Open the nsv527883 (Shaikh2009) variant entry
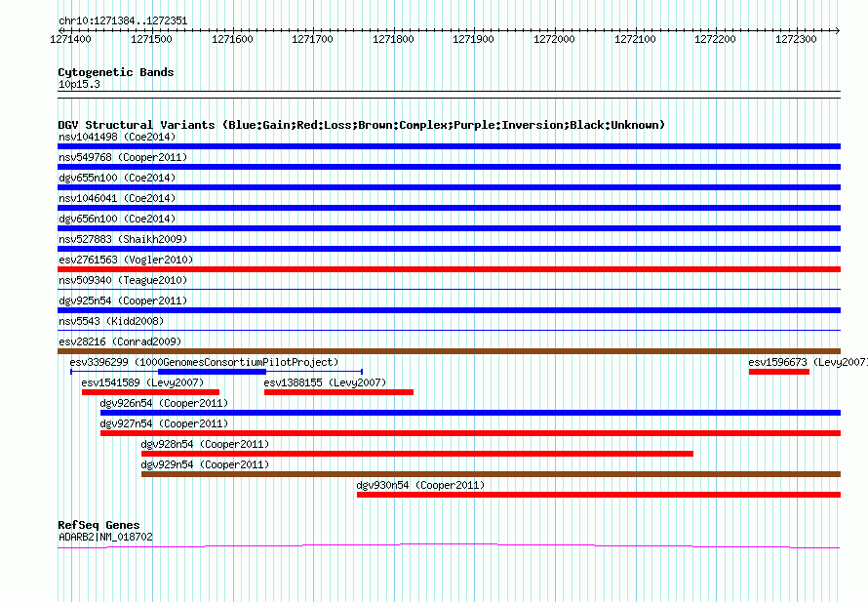This screenshot has height=602, width=868. 123,239
